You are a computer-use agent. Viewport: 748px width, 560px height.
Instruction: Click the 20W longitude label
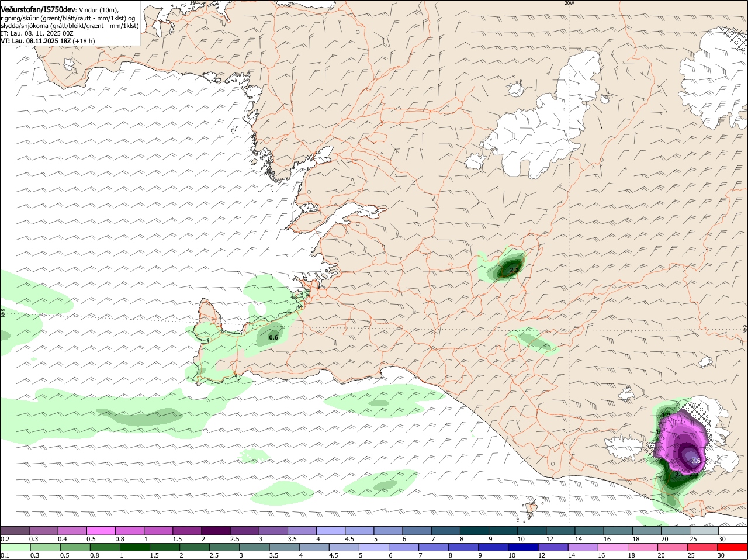tap(569, 3)
